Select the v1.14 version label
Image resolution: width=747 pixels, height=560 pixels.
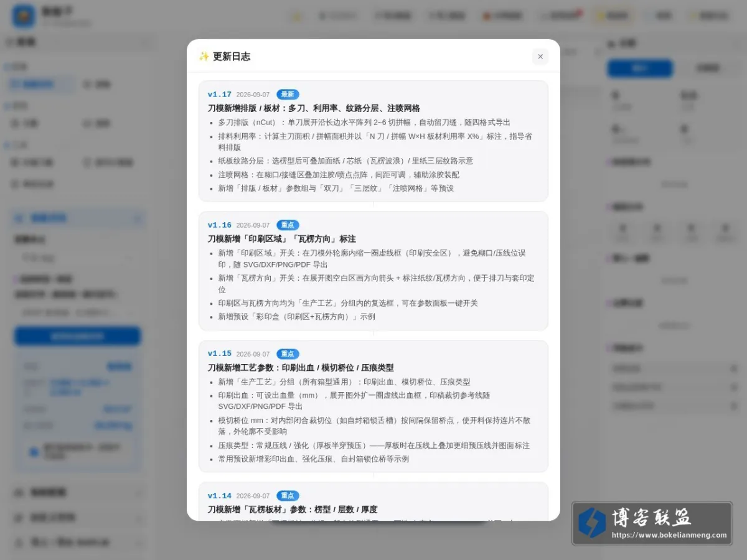tap(220, 496)
